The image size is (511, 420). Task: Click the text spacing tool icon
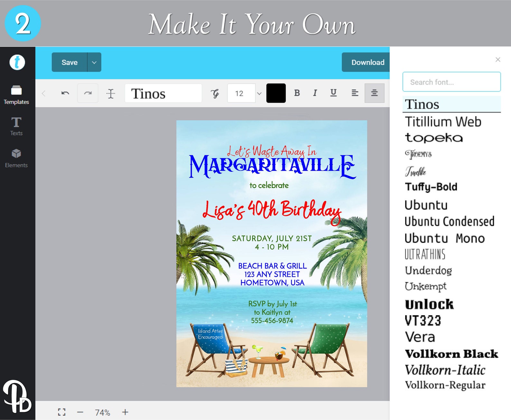tap(111, 94)
